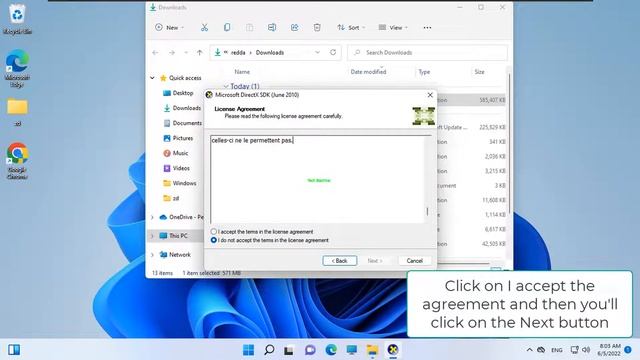Click the ENG language indicator
This screenshot has width=640, height=360.
click(x=557, y=350)
